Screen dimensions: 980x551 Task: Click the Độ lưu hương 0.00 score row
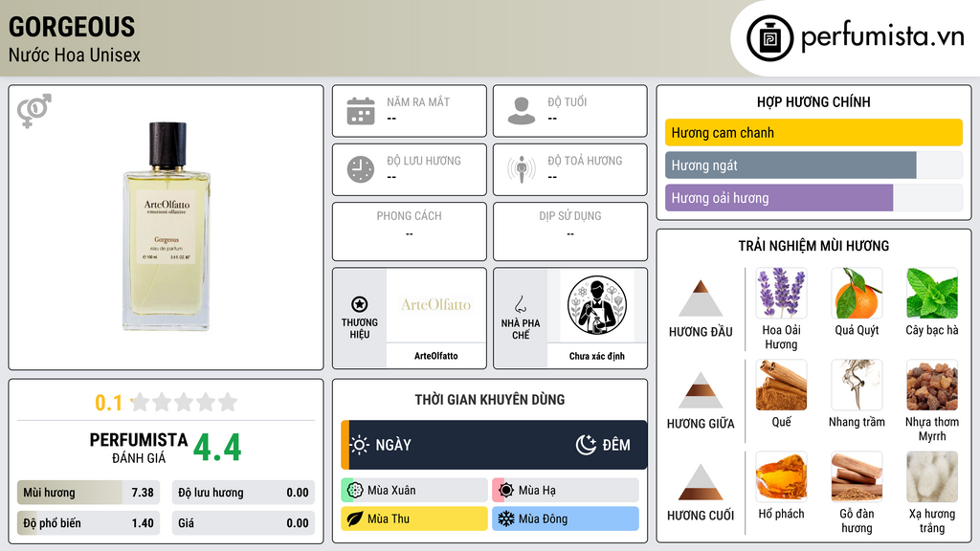tap(243, 493)
